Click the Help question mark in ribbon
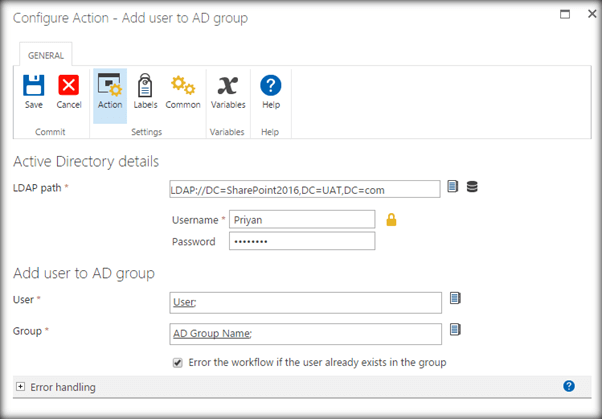 click(270, 86)
